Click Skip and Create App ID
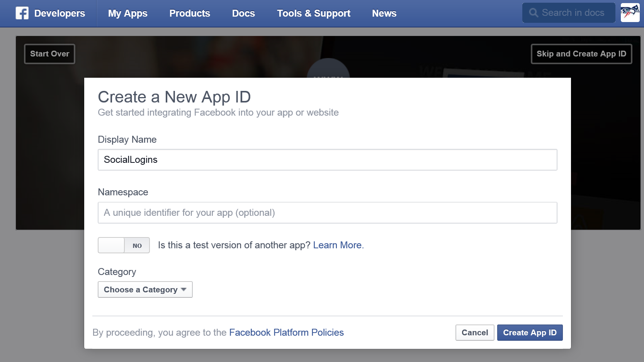The image size is (644, 362). click(581, 54)
